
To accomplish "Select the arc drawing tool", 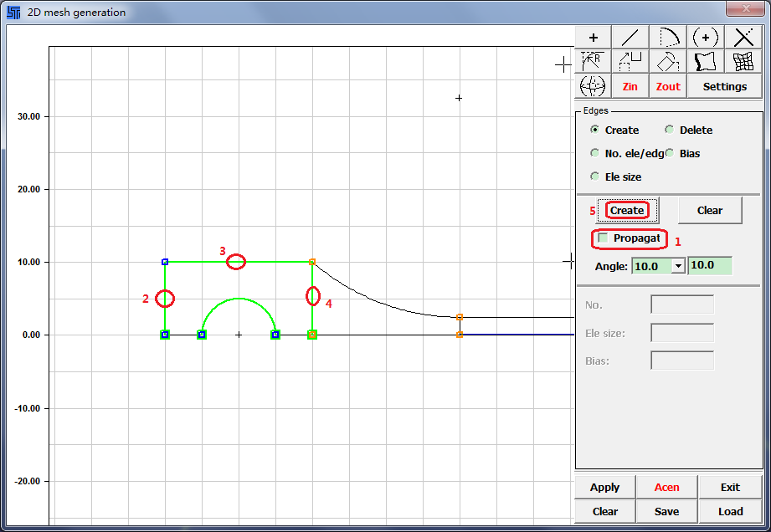I will [668, 38].
